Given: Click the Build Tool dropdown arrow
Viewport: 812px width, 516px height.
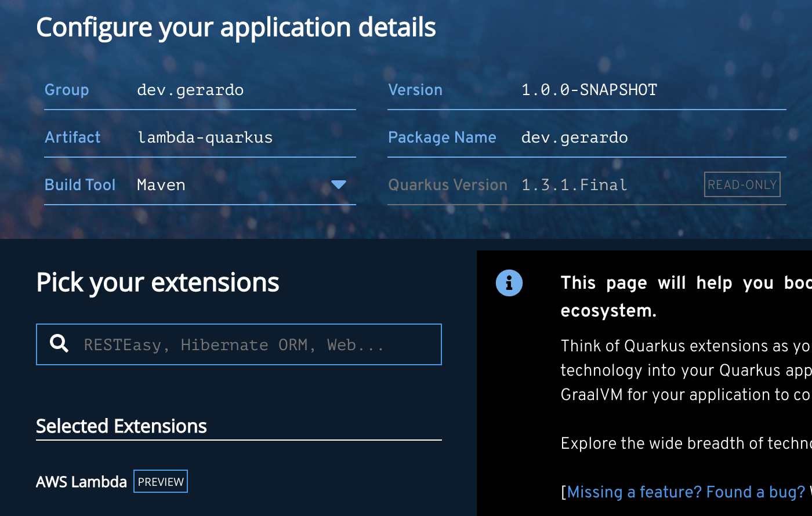Looking at the screenshot, I should (338, 185).
